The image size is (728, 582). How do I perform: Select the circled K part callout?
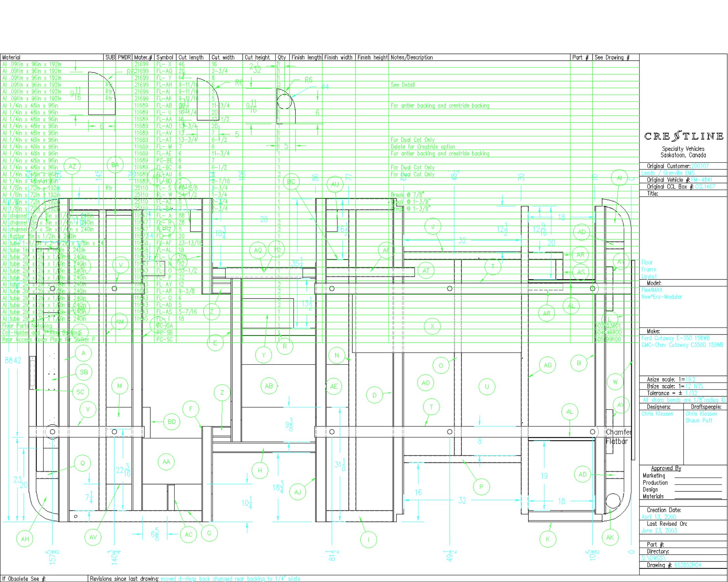coord(548,539)
